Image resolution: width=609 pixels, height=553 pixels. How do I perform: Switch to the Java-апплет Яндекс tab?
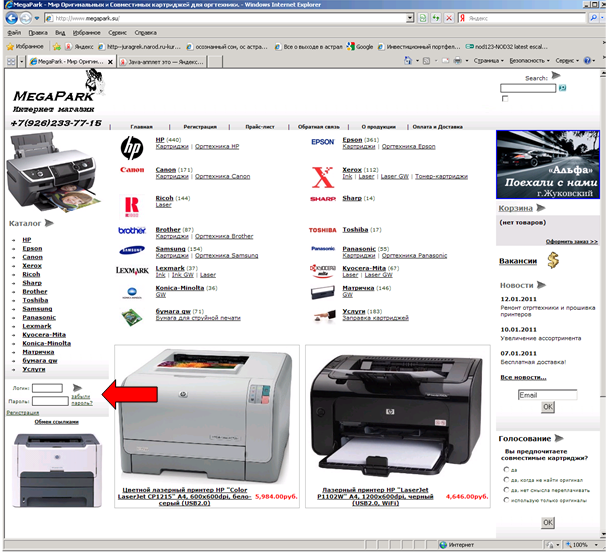tap(162, 62)
